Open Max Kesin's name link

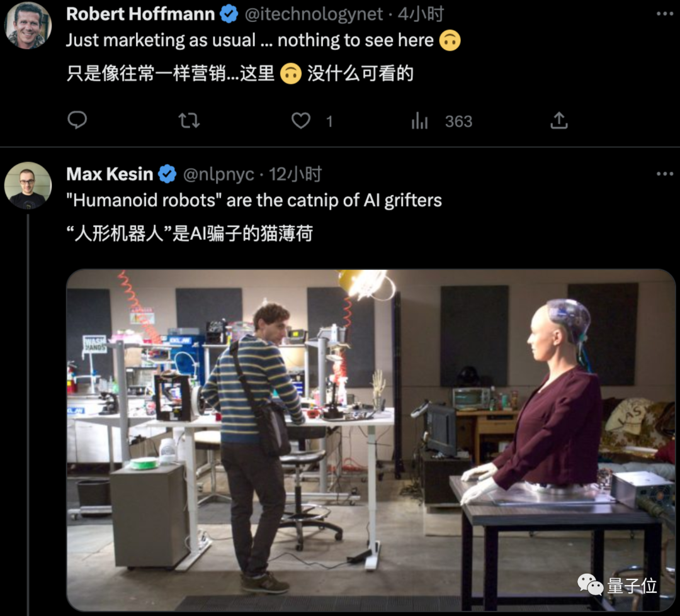[110, 174]
